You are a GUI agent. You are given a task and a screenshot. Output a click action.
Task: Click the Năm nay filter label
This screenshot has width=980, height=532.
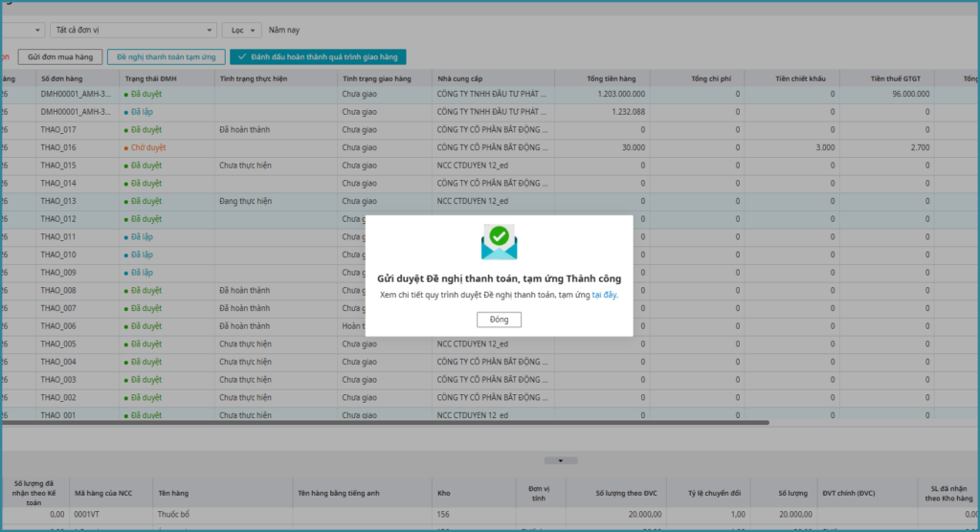[x=283, y=30]
